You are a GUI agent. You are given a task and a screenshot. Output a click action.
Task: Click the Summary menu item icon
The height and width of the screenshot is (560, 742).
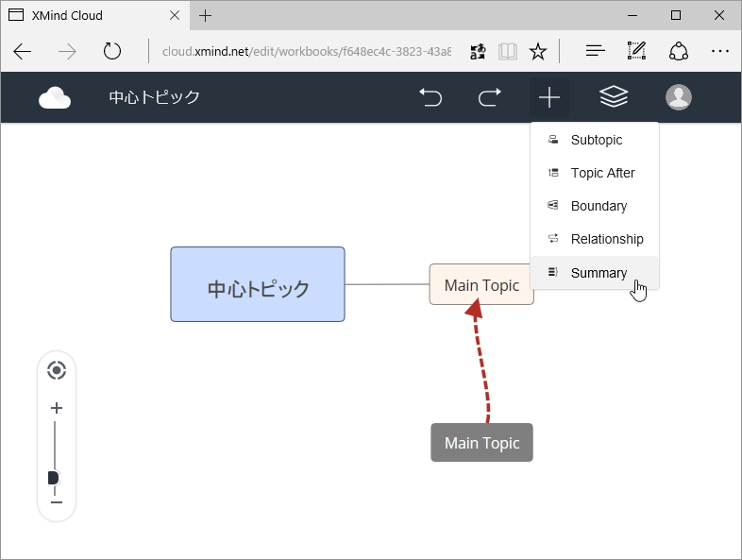pyautogui.click(x=552, y=272)
